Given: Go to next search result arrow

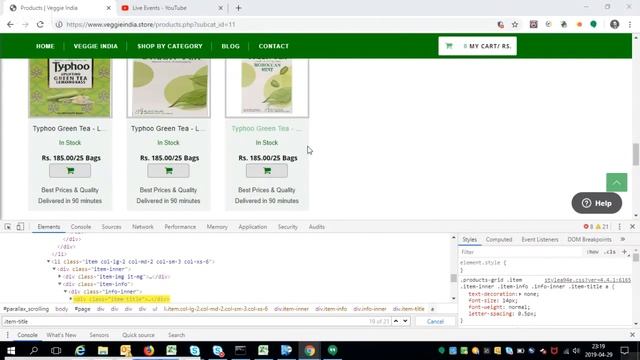Looking at the screenshot, I should pyautogui.click(x=405, y=321).
